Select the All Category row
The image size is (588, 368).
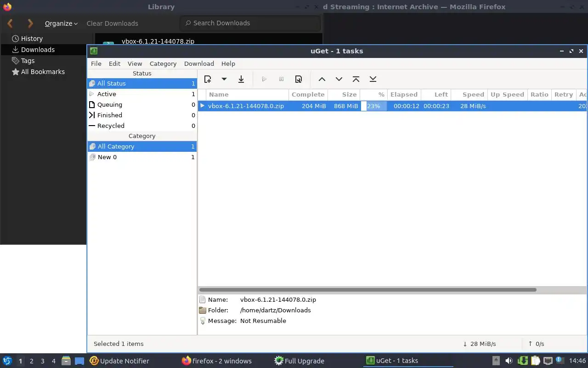142,146
